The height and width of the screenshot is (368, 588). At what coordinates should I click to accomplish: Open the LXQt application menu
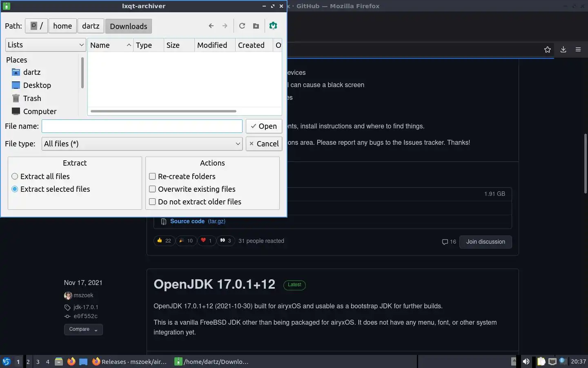(6, 361)
